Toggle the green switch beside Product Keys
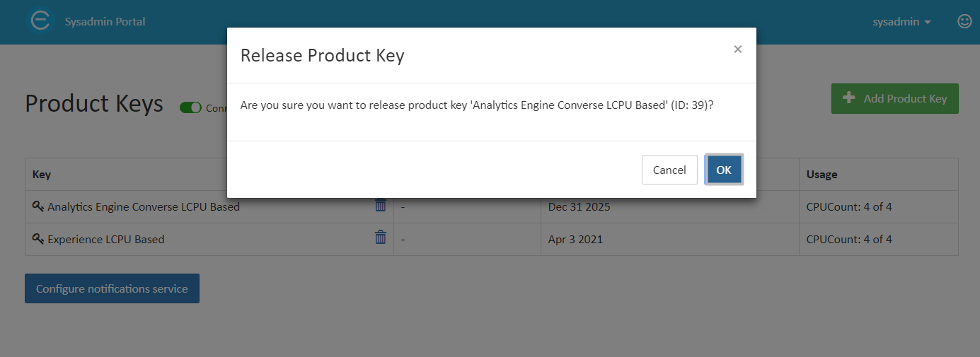 (190, 107)
